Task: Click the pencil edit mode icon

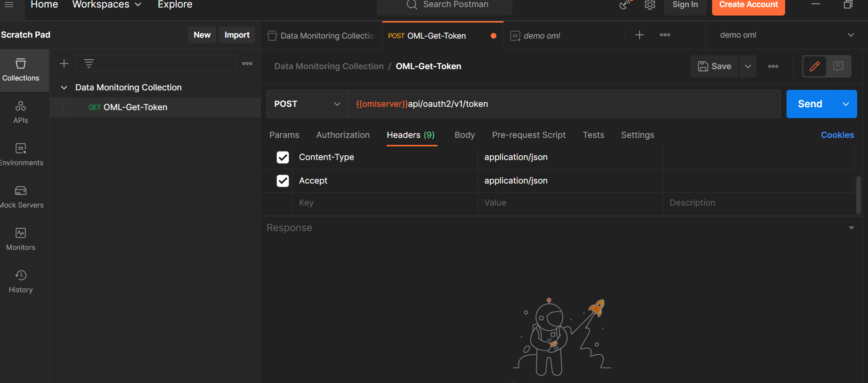Action: pos(815,66)
